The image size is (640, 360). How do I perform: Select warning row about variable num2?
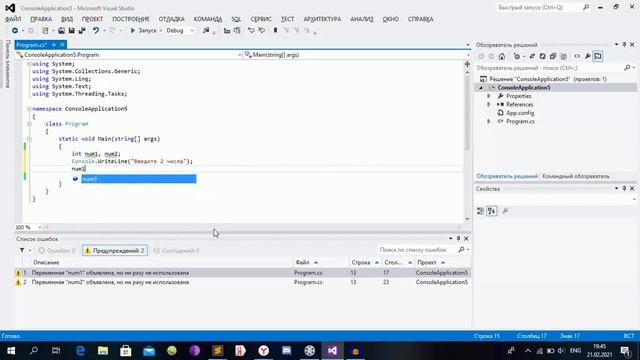pos(242,282)
